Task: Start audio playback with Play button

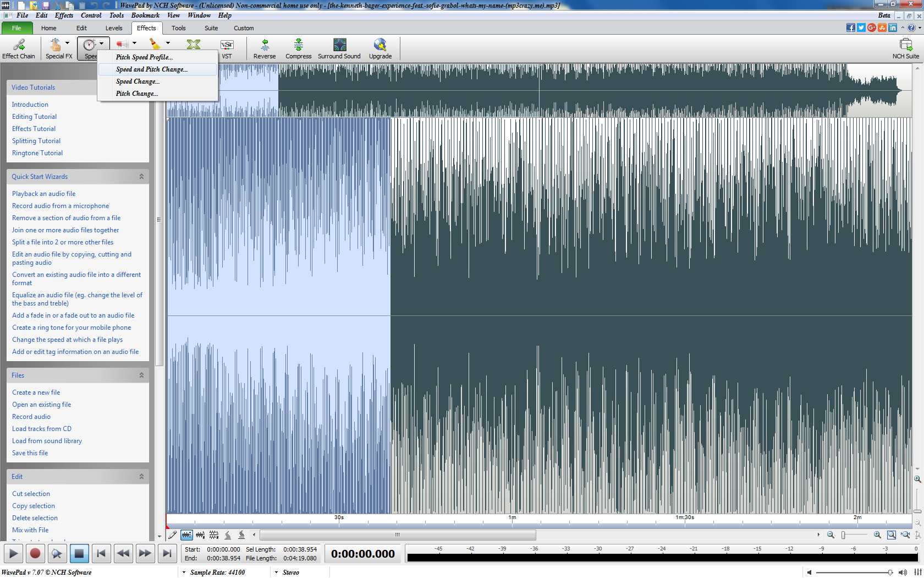Action: click(13, 554)
